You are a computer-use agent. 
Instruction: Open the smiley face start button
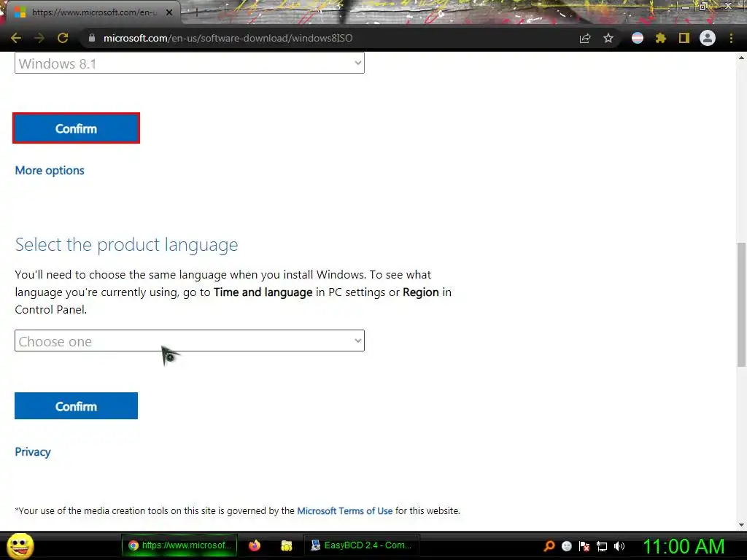coord(20,545)
